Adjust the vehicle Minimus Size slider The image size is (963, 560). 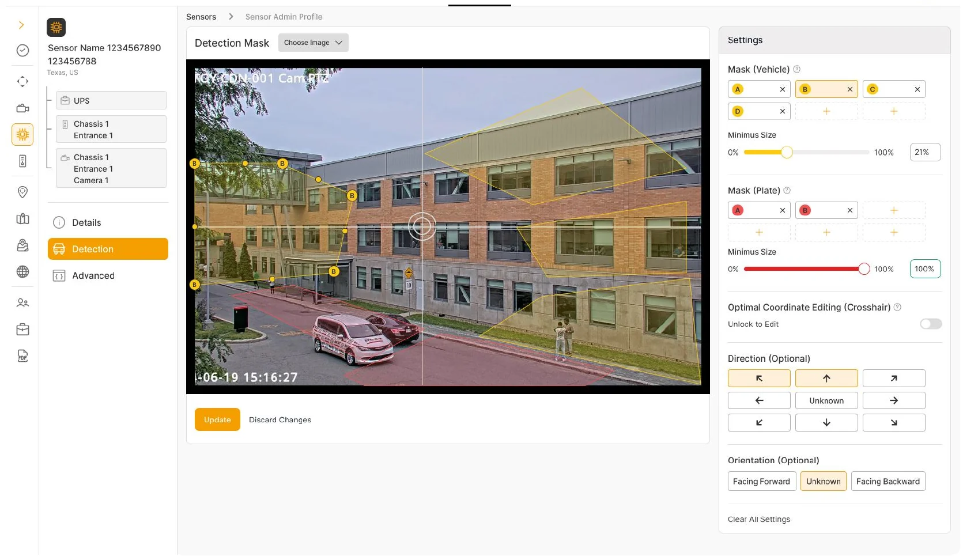(787, 152)
